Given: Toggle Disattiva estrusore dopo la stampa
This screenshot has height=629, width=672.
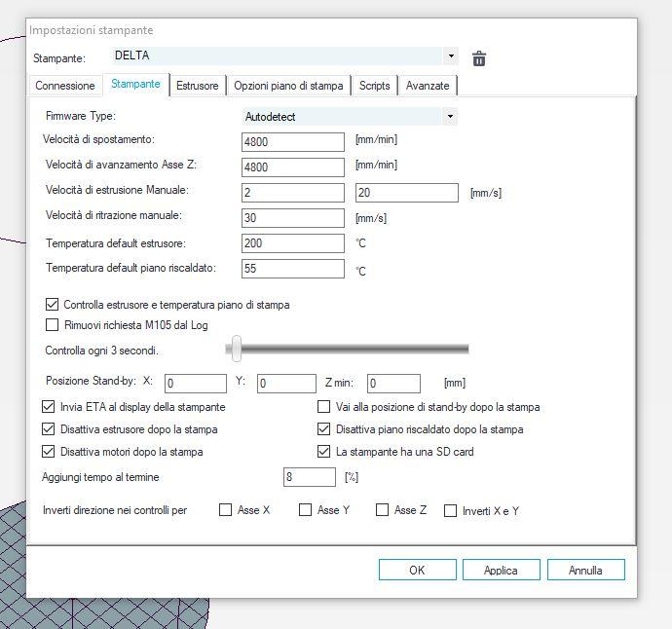Looking at the screenshot, I should [x=48, y=428].
